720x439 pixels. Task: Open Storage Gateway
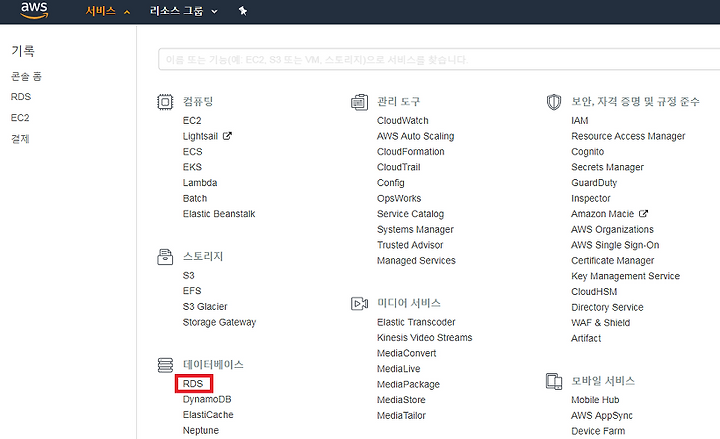click(219, 322)
